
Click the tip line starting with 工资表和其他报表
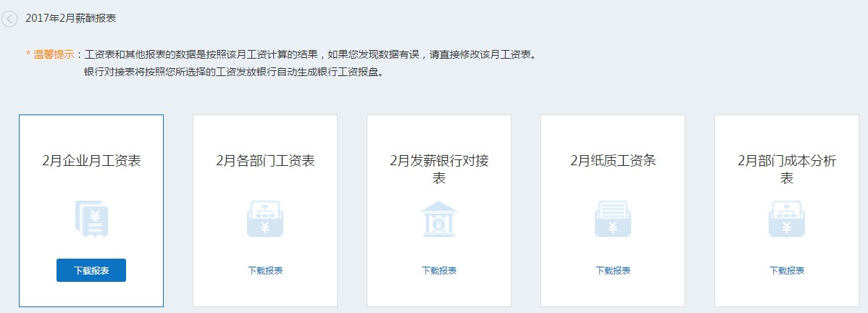pos(312,54)
